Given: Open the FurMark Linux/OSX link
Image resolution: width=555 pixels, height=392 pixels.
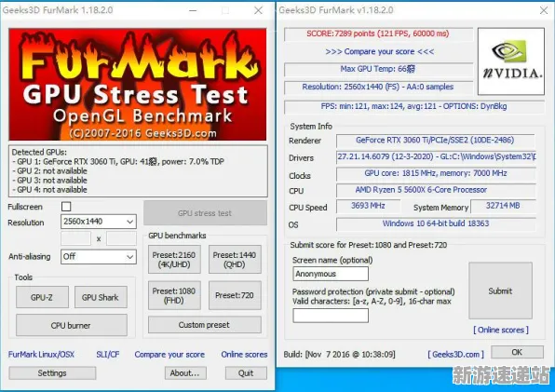Looking at the screenshot, I should click(x=41, y=354).
